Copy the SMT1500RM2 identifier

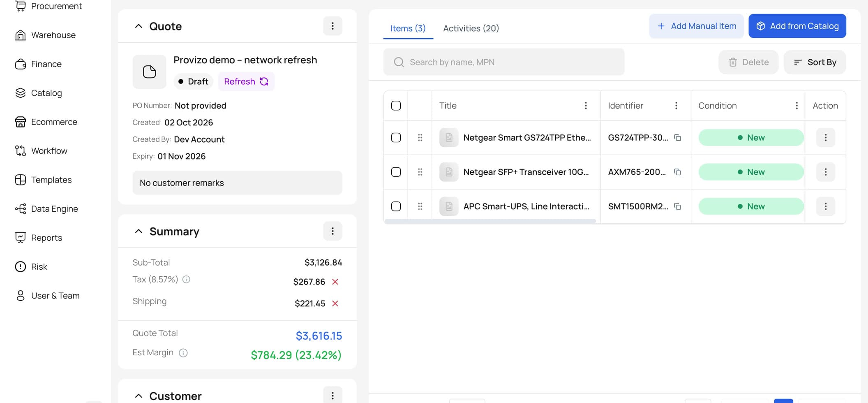click(678, 206)
